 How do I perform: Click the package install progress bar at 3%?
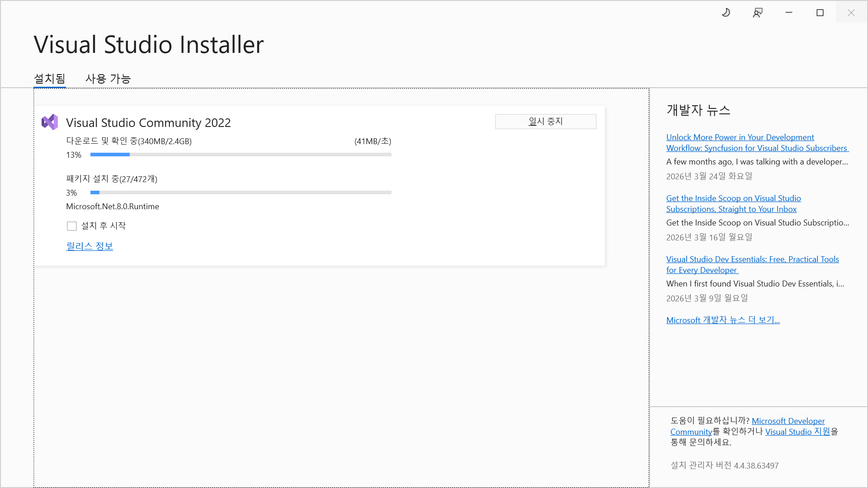point(241,192)
